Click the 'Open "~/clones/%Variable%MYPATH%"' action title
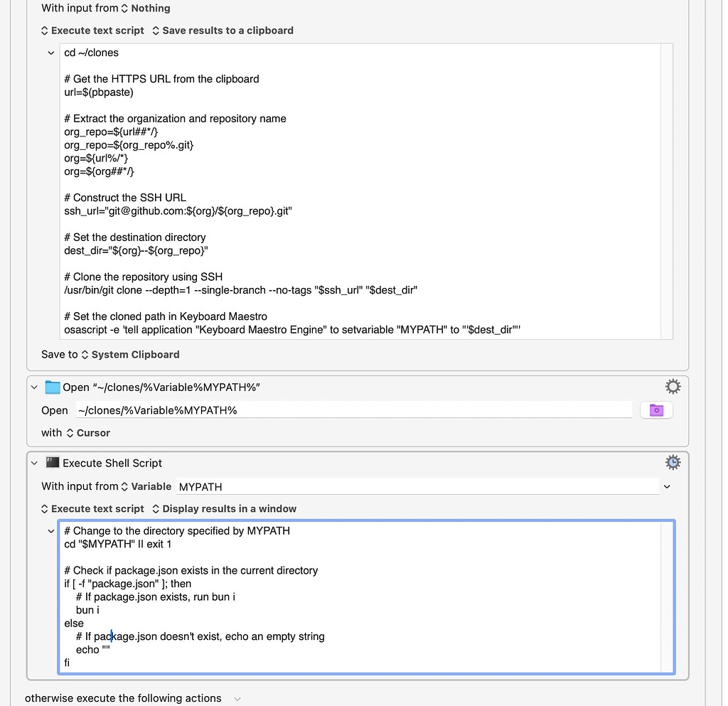 point(161,387)
